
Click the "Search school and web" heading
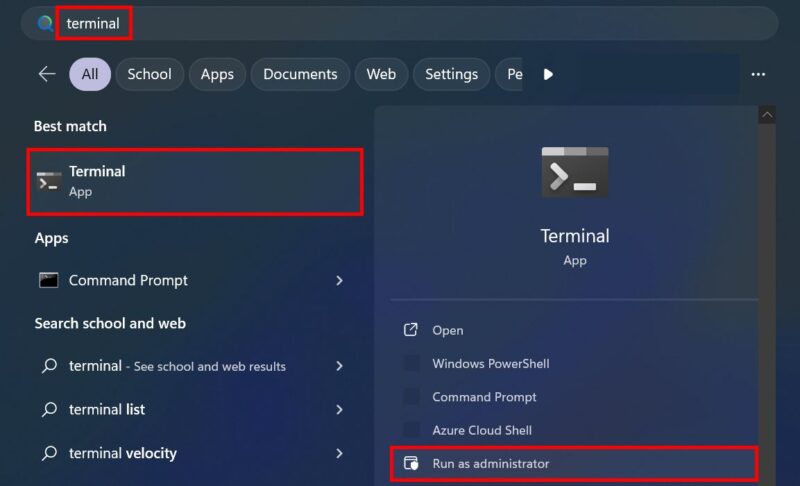coord(110,323)
